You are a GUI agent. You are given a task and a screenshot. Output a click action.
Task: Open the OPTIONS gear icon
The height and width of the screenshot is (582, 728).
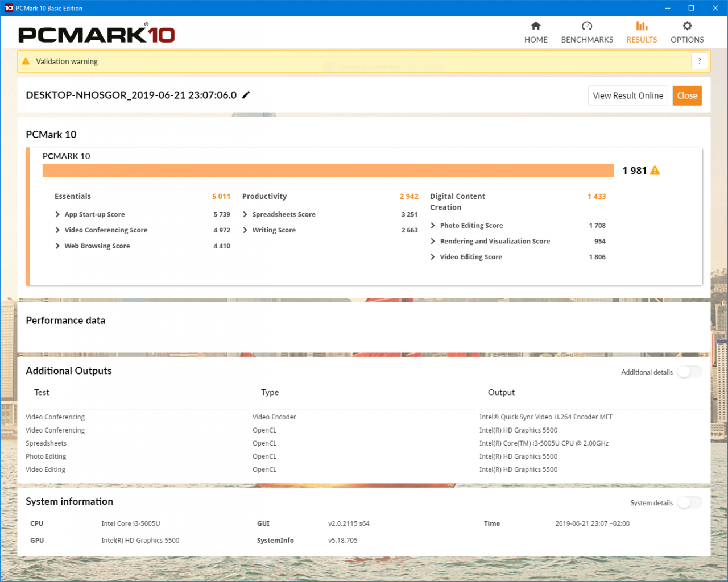click(x=687, y=26)
